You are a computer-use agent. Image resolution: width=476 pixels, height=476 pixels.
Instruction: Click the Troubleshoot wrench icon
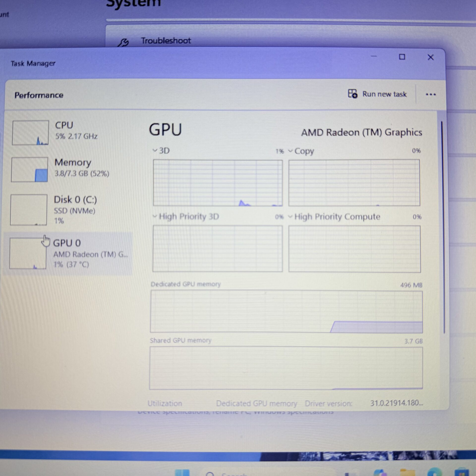point(123,43)
